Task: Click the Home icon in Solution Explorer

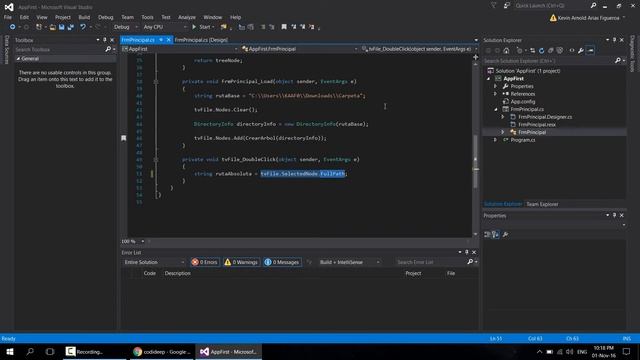Action: click(x=506, y=51)
